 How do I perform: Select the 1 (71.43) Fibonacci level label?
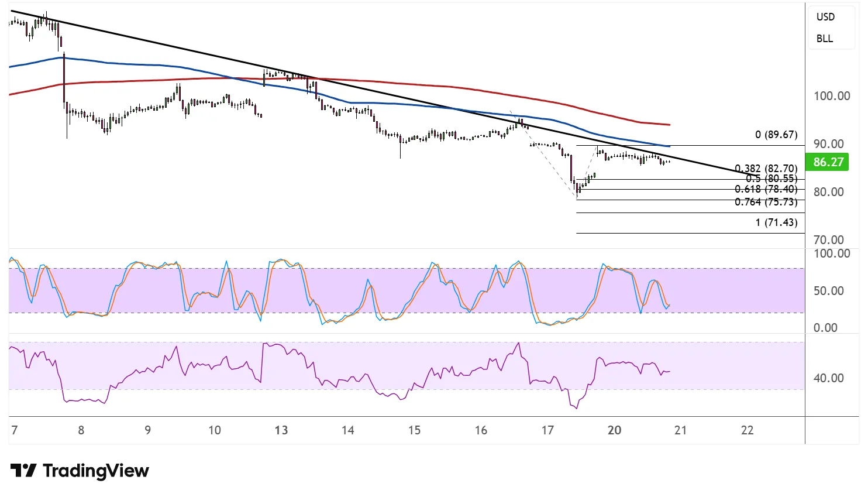pyautogui.click(x=776, y=222)
